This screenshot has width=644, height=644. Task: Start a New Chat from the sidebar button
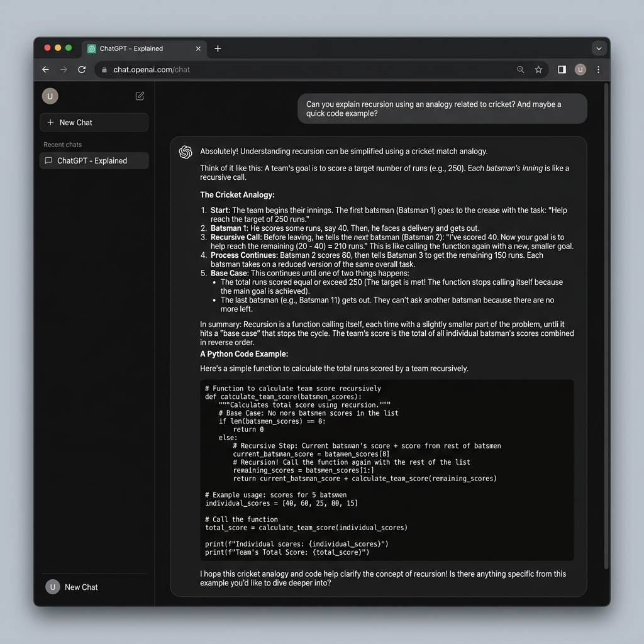point(94,123)
